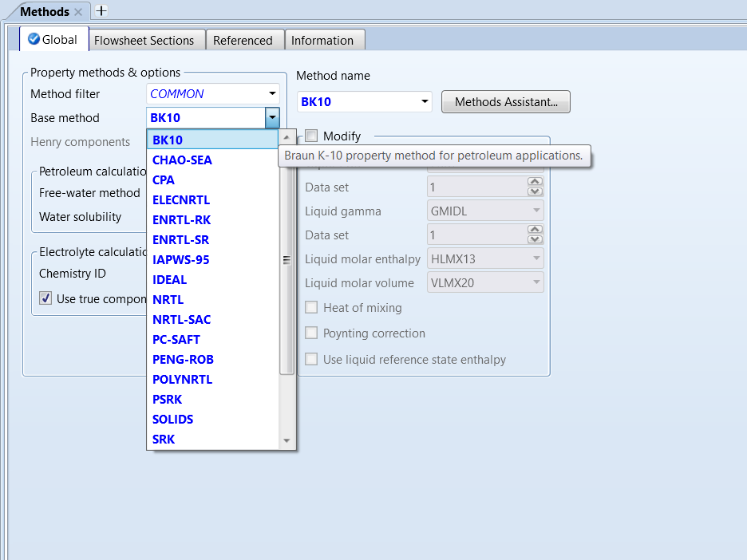Select ENRTL-SR property method
This screenshot has width=747, height=560.
pyautogui.click(x=212, y=240)
